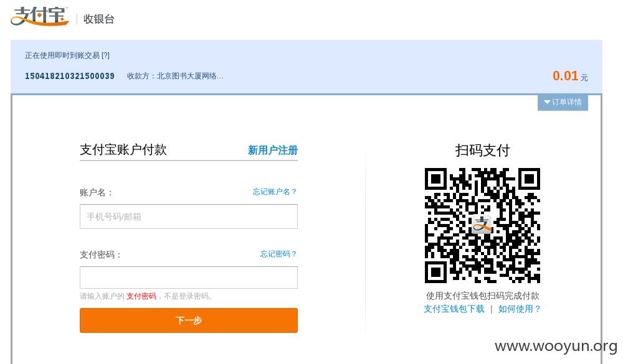
Task: Click the 扫码支付 heading
Action: (x=482, y=151)
